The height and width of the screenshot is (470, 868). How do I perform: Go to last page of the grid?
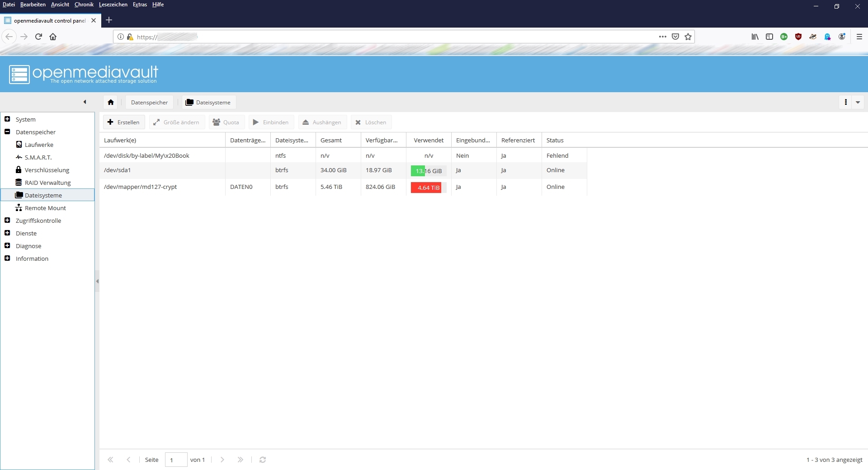click(x=241, y=460)
